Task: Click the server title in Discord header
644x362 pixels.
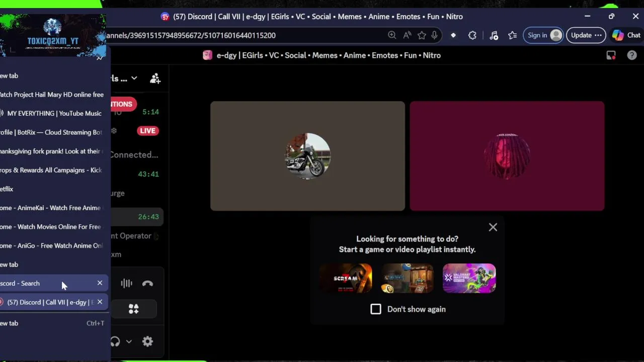Action: tap(329, 55)
